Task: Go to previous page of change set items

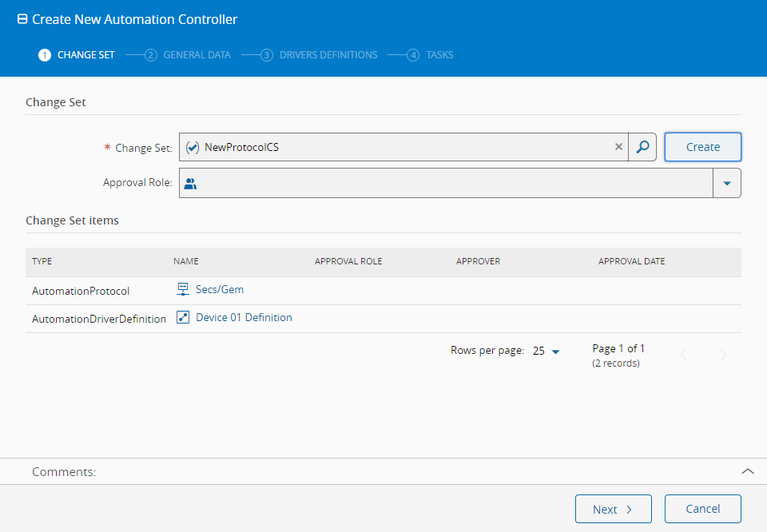Action: [684, 355]
